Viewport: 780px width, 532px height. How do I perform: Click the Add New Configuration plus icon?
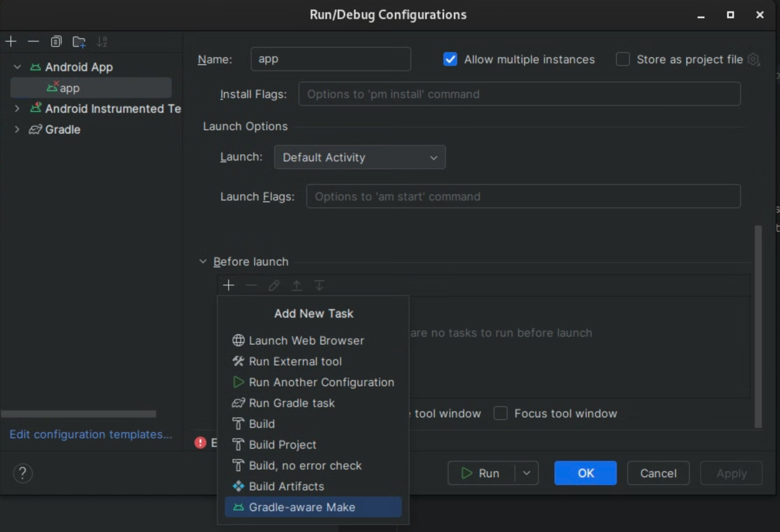11,42
